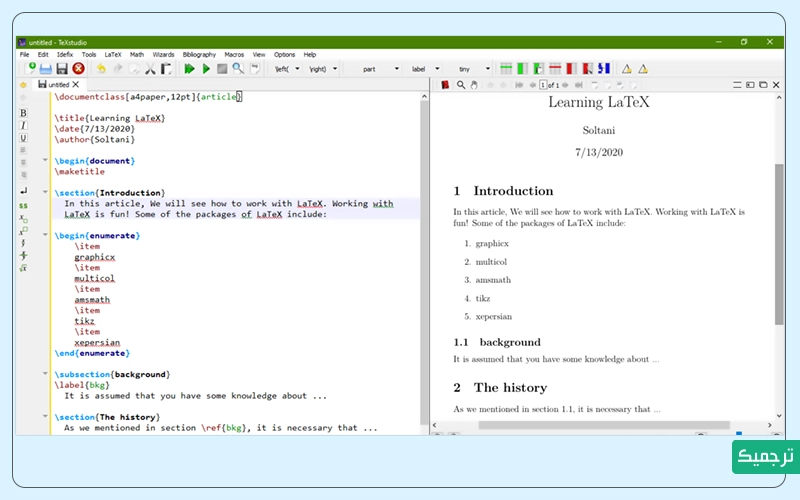This screenshot has height=500, width=800.
Task: Click the page number field in PDF viewer
Action: tap(543, 85)
